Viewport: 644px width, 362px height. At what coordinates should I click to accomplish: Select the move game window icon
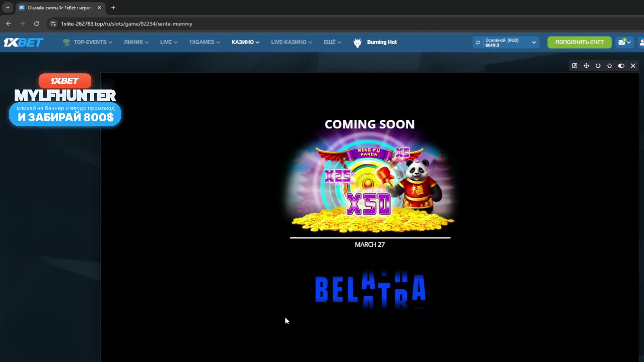coord(586,66)
